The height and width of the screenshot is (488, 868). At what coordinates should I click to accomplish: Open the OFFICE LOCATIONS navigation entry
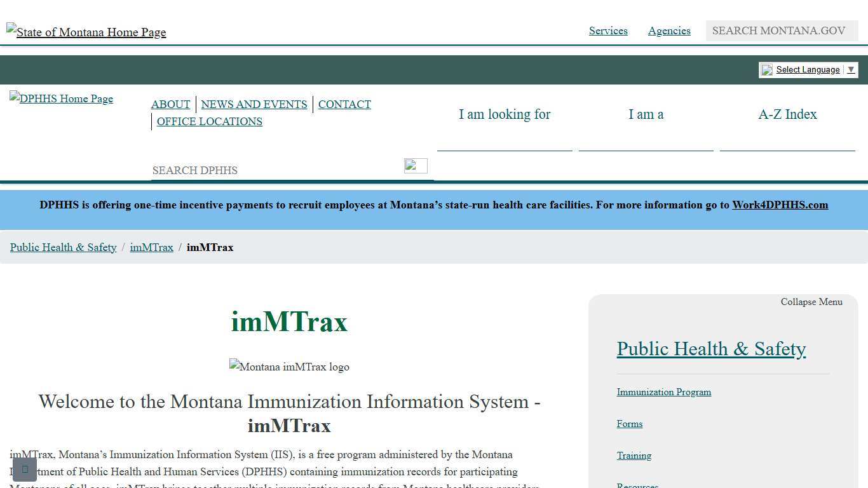[210, 121]
